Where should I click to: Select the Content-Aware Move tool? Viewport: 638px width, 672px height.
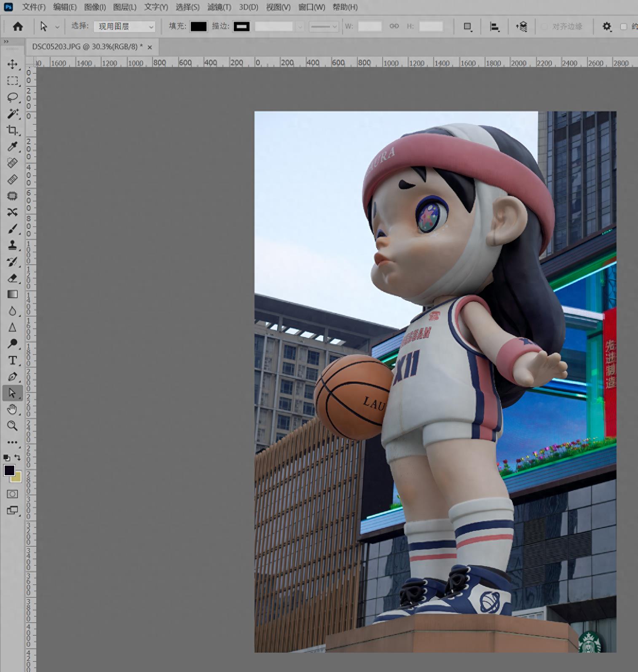tap(12, 212)
